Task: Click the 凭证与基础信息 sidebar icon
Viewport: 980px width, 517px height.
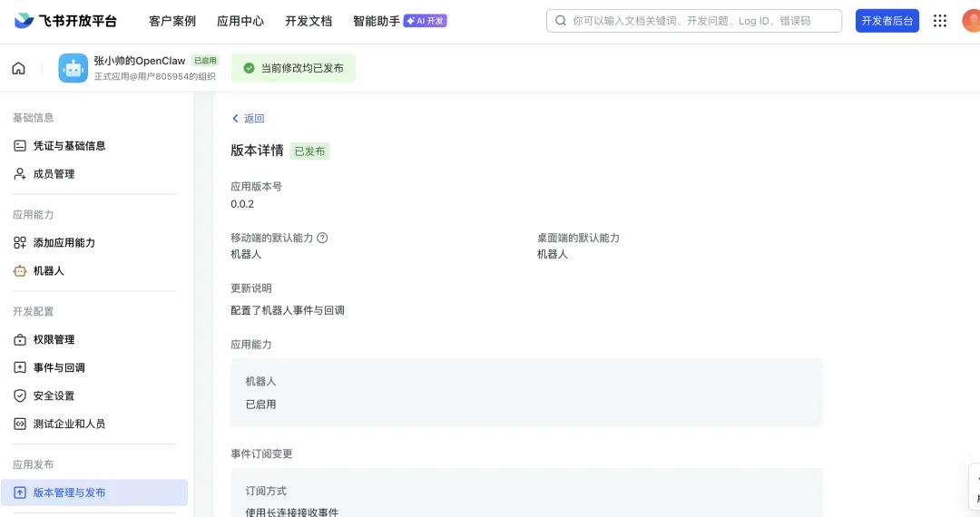Action: pyautogui.click(x=20, y=145)
